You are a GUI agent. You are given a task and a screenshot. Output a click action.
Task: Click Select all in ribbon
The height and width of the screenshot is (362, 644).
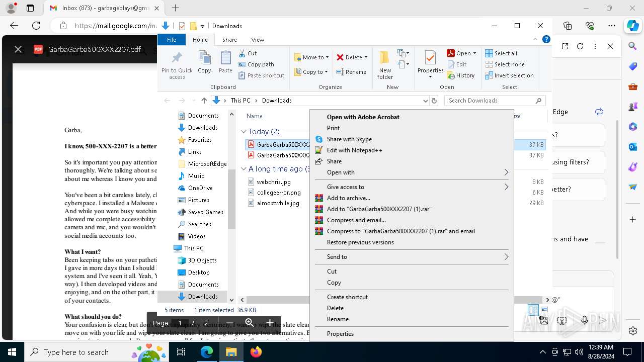(x=501, y=53)
